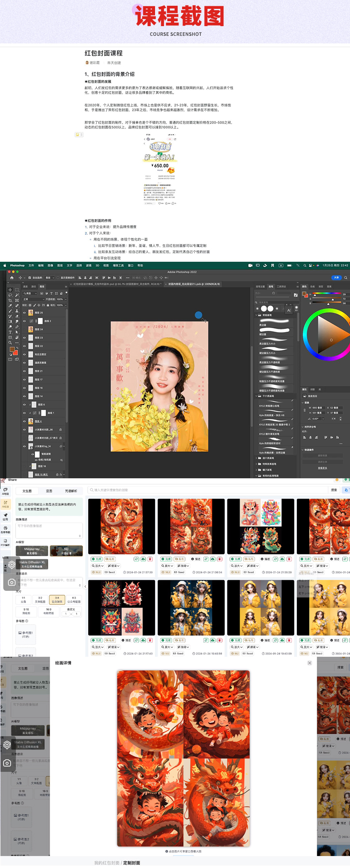Select the Zoom tool in the toolbar
The height and width of the screenshot is (868, 350).
[x=10, y=343]
